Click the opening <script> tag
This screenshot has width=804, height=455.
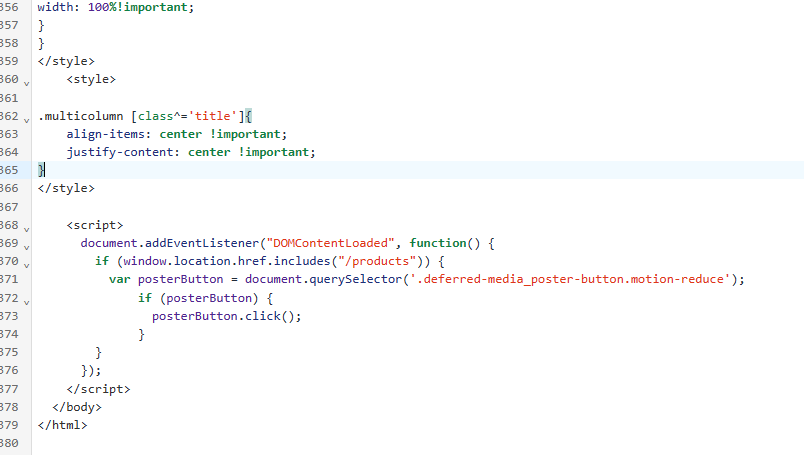(95, 225)
